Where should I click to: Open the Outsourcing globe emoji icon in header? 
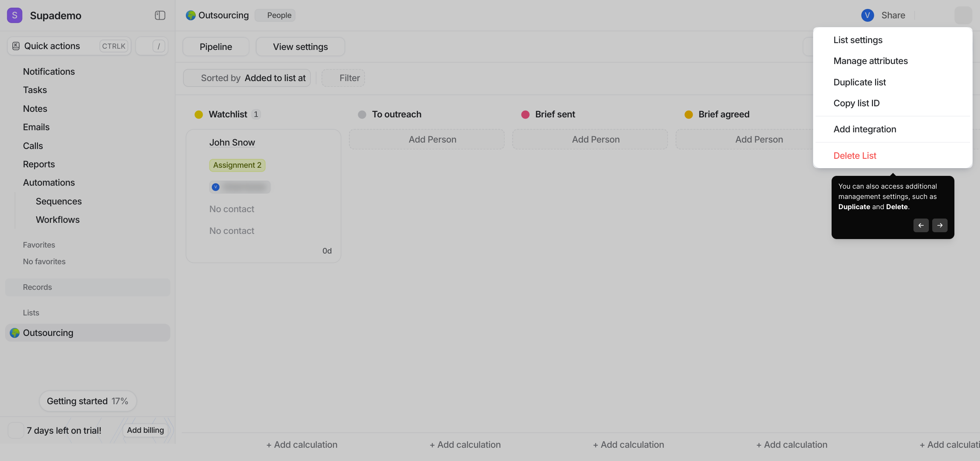(191, 15)
